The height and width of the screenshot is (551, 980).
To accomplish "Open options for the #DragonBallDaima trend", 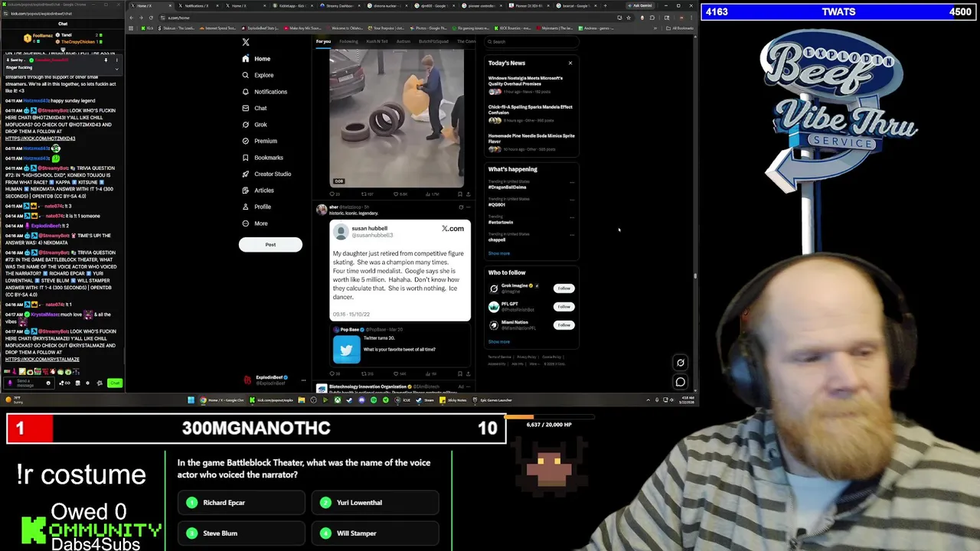I will 572,183.
